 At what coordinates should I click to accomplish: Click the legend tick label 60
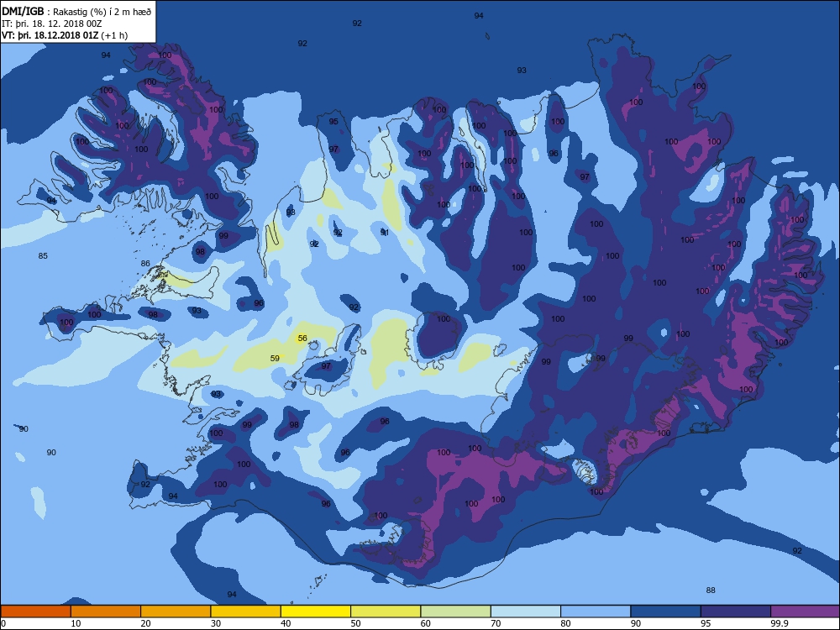426,623
